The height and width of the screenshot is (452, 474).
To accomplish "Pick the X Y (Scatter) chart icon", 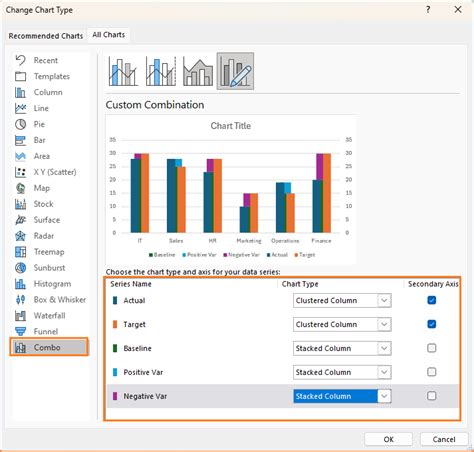I will (x=20, y=172).
